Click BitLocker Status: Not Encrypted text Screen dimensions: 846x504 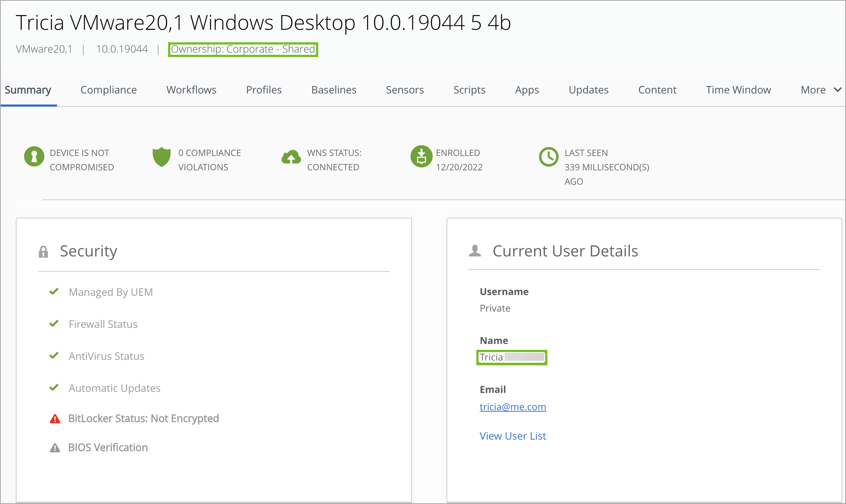tap(143, 419)
